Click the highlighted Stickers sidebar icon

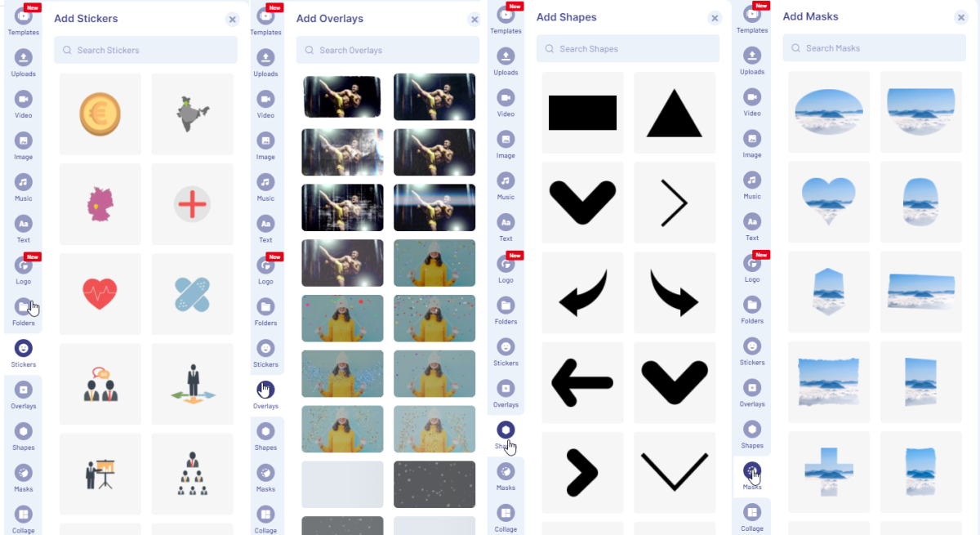(24, 348)
